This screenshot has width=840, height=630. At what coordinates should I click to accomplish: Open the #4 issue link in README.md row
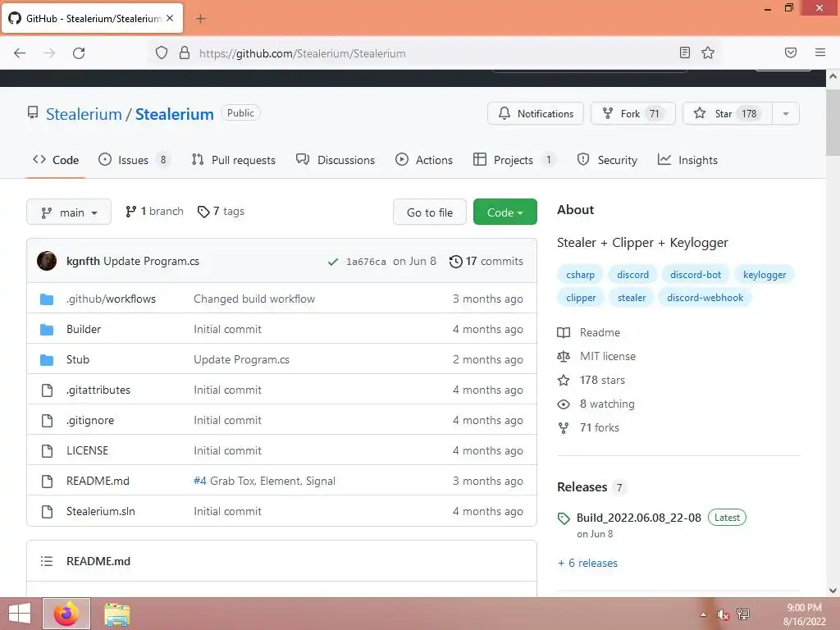(200, 481)
